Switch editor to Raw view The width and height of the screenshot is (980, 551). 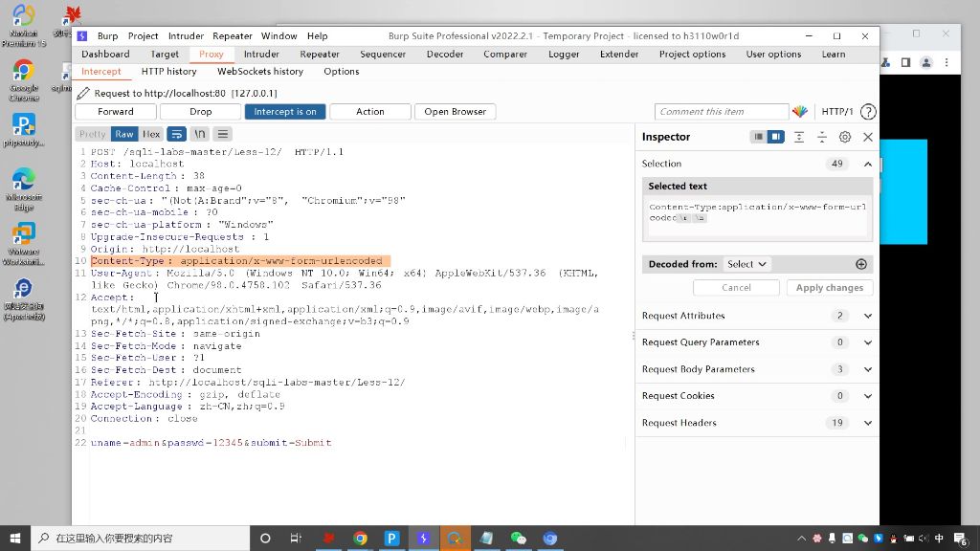(x=123, y=134)
